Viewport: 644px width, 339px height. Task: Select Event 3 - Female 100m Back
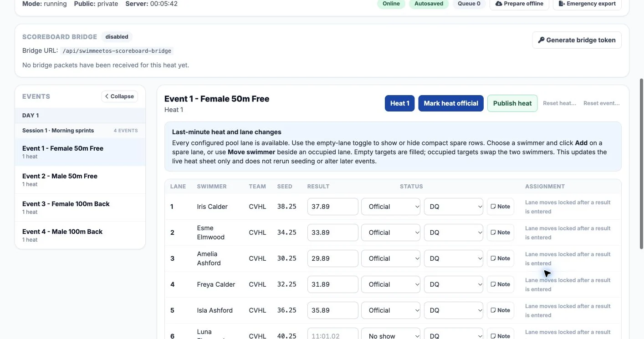pyautogui.click(x=80, y=207)
